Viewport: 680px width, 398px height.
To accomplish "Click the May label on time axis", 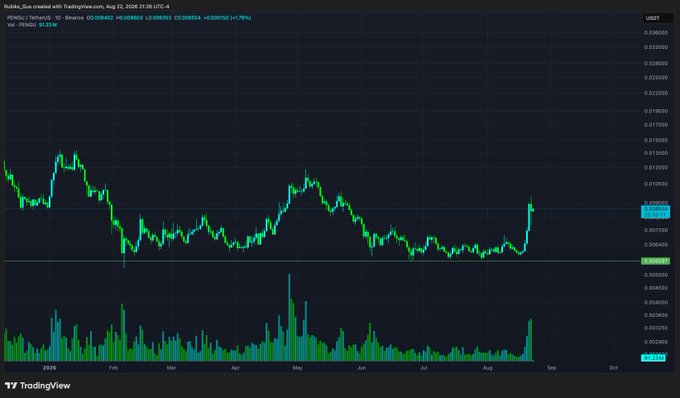I will point(297,368).
